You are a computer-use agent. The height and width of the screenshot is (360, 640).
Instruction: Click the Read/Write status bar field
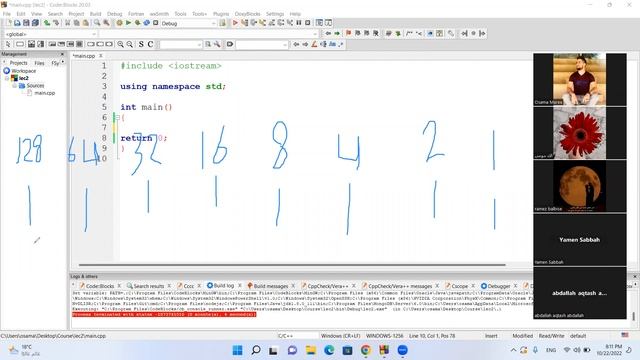coord(551,336)
